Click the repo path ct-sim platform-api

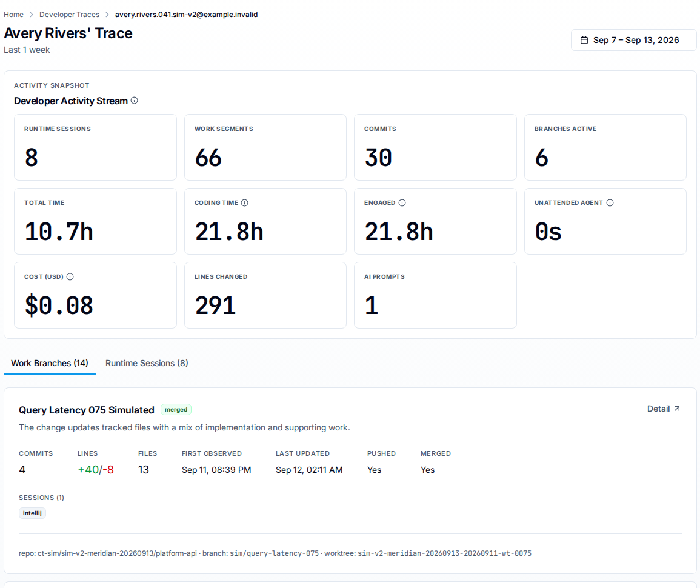coord(117,553)
